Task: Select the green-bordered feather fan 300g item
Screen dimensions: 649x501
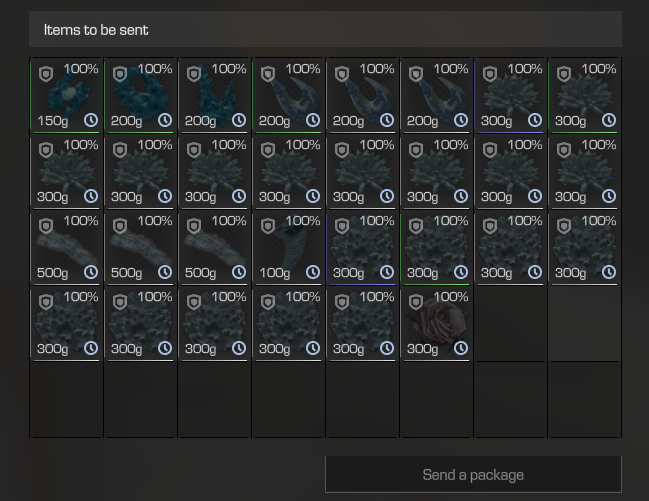Action: point(584,96)
